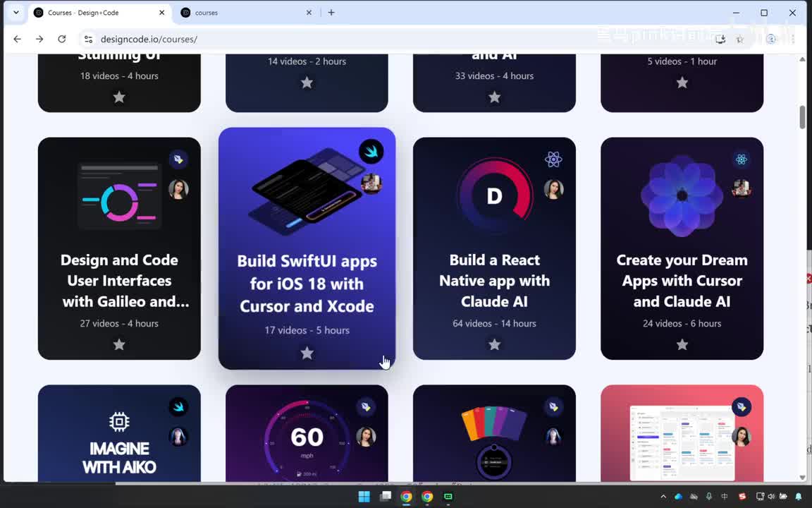The image size is (812, 508).
Task: Click the 17 videos - 5 hours text
Action: click(307, 330)
